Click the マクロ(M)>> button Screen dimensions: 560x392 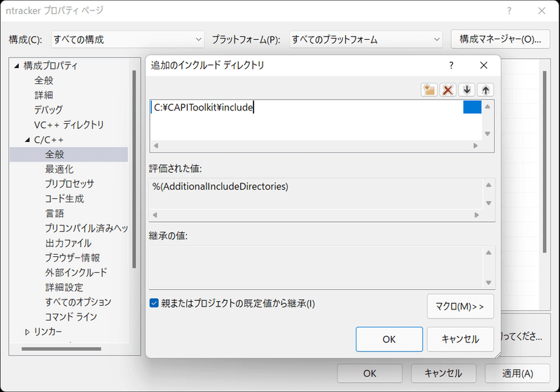[460, 307]
